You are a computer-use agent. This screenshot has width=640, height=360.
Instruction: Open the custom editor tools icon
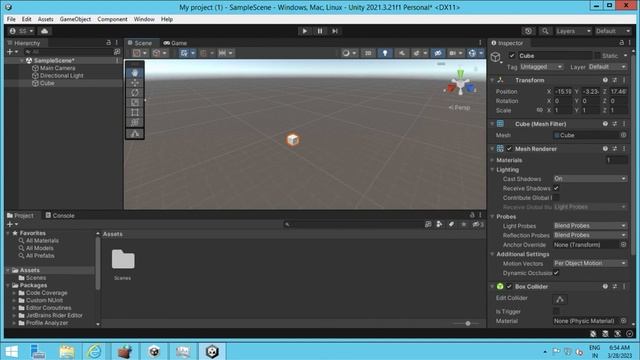135,133
